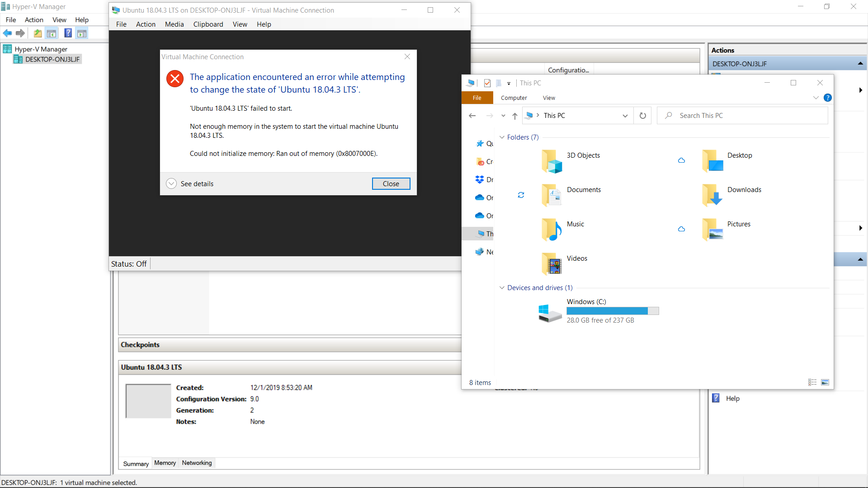Switch to large icons view in status bar
The width and height of the screenshot is (868, 488).
pos(825,382)
